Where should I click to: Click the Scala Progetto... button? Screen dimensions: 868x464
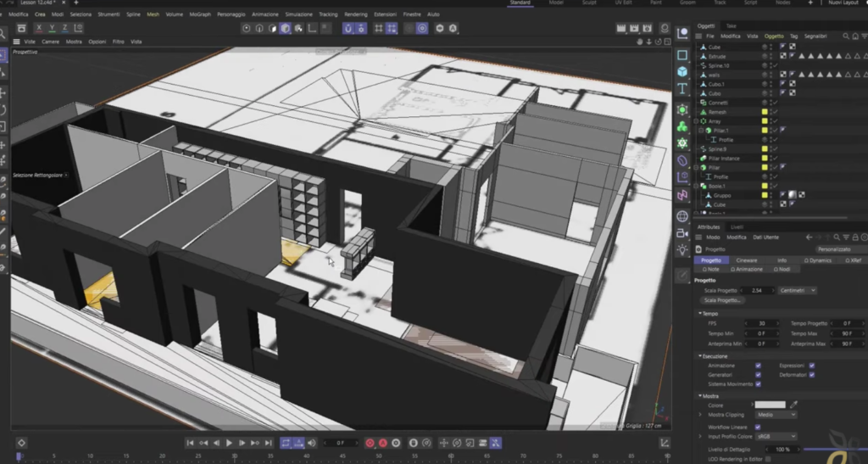722,300
